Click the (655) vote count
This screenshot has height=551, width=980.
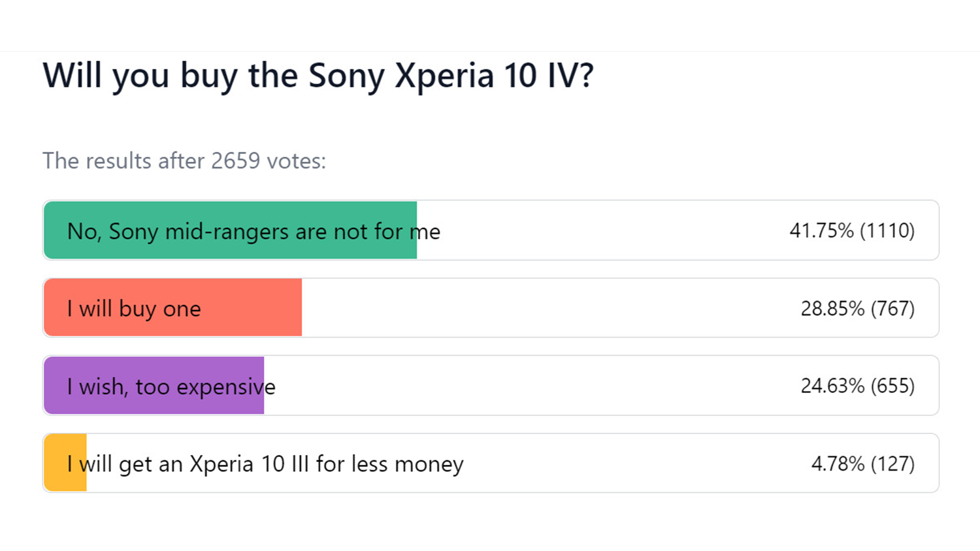[893, 386]
